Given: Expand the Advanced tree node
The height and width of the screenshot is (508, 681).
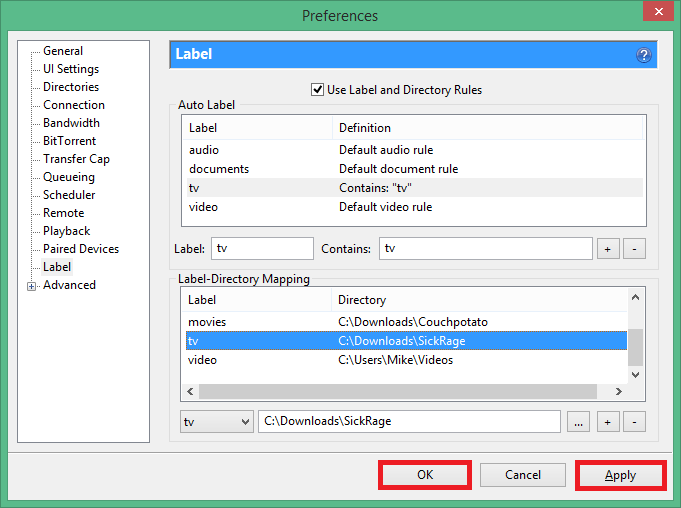Looking at the screenshot, I should tap(32, 286).
